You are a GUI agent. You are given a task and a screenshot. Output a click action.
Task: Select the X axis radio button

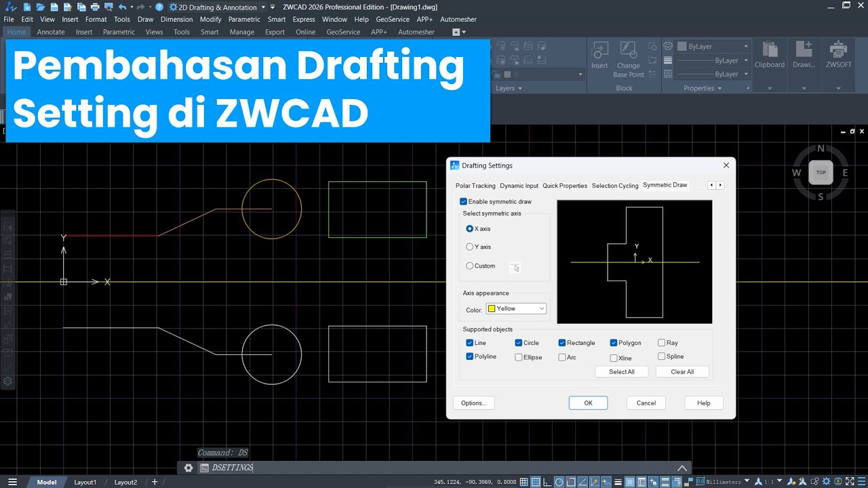pos(470,229)
